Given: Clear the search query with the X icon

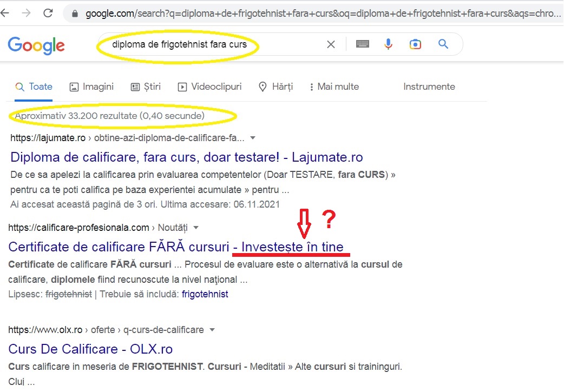Looking at the screenshot, I should coord(331,44).
